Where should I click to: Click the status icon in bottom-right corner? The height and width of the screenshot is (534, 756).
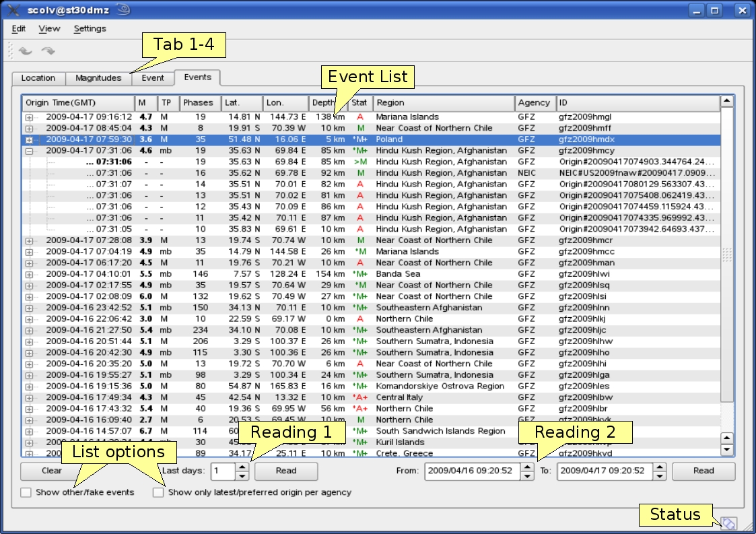[729, 523]
